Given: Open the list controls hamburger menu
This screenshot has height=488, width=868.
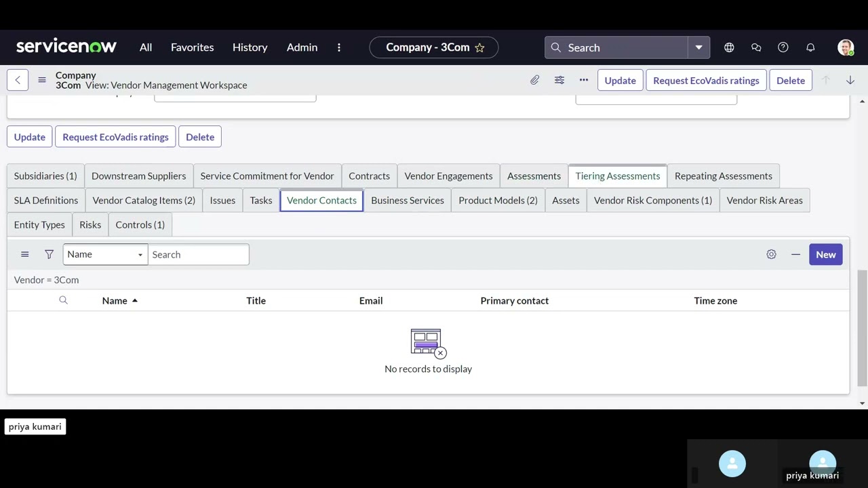Looking at the screenshot, I should click(x=25, y=254).
